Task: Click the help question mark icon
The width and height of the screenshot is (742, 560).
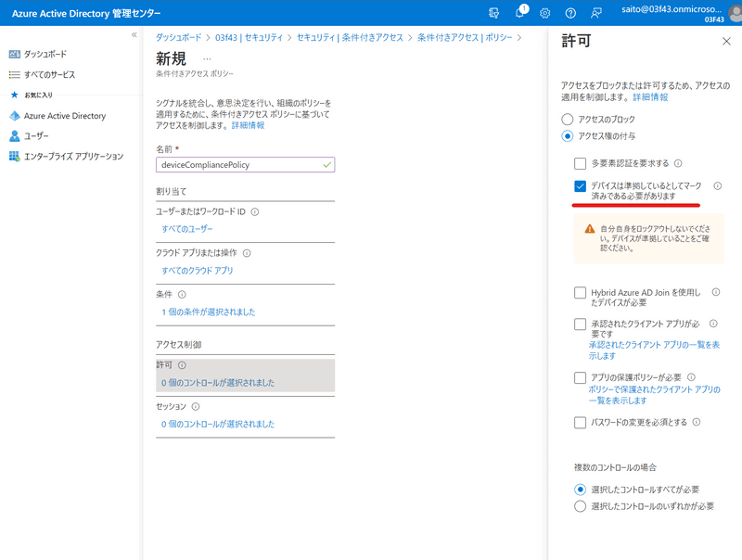Action: coord(570,13)
